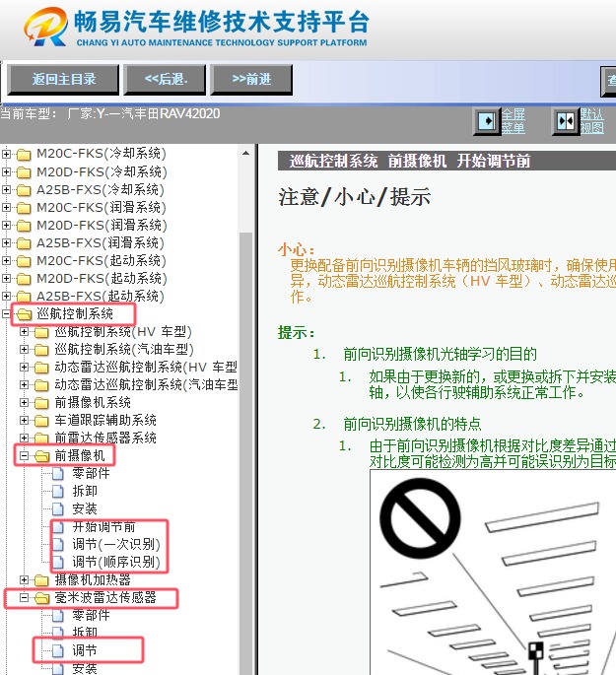Screen dimensions: 616x675
Task: Click page icon of 拆卸 under 前摄像机
Action: coord(58,491)
